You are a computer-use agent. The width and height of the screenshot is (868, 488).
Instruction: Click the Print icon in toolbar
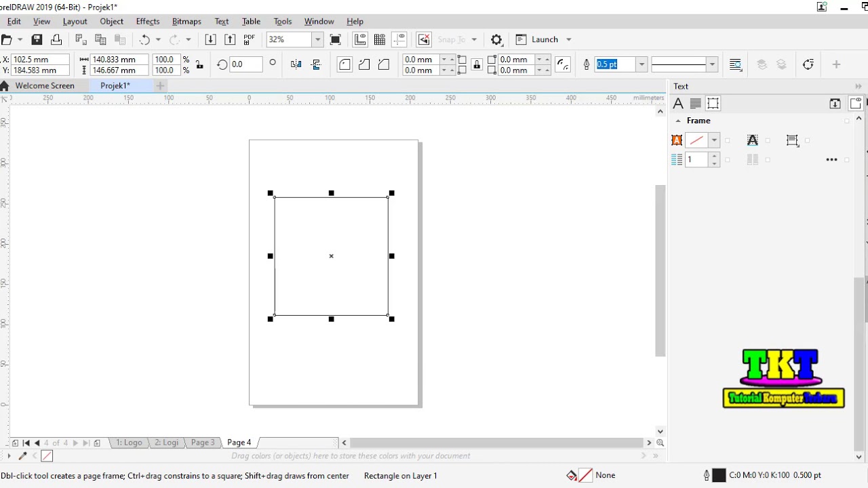[x=56, y=40]
